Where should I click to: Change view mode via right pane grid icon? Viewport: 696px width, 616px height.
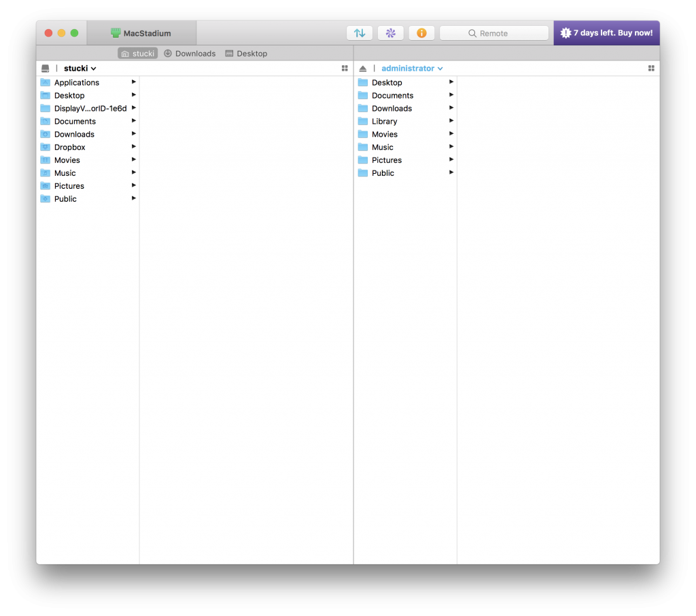[651, 69]
